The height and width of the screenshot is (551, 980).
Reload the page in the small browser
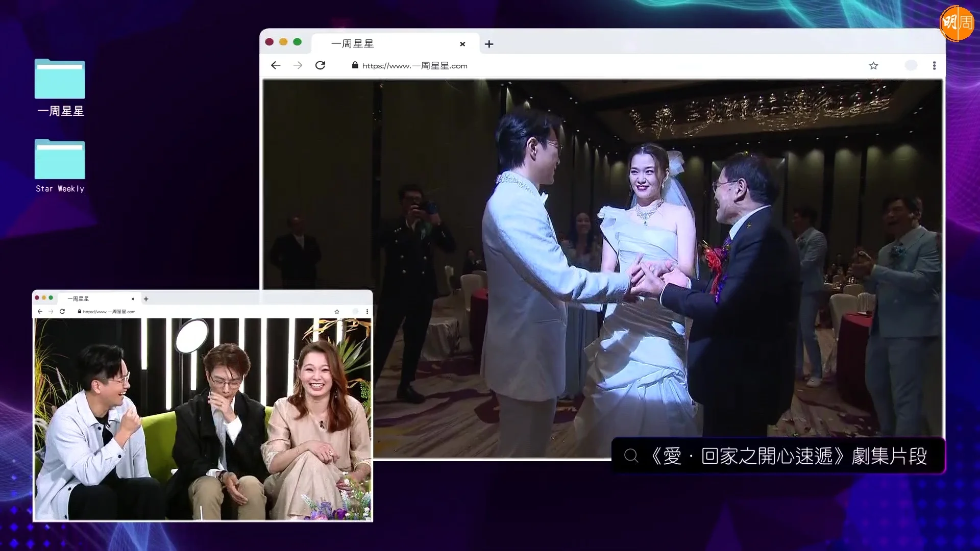[62, 311]
